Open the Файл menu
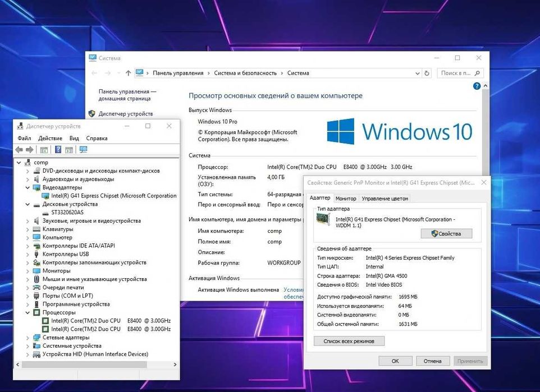Image resolution: width=540 pixels, height=392 pixels. coord(24,139)
